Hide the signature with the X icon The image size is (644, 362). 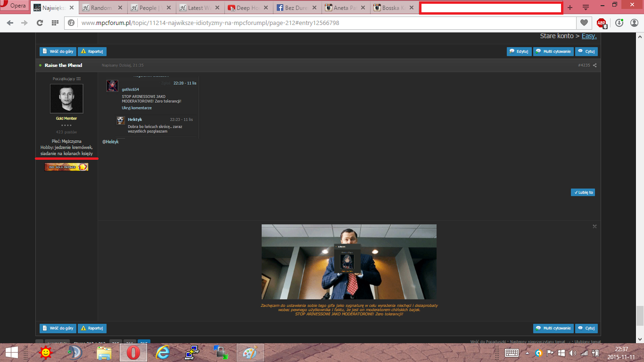pyautogui.click(x=594, y=227)
